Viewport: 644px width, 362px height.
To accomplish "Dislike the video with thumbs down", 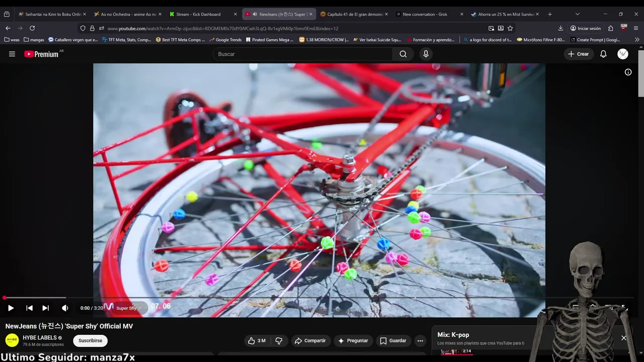I will [x=279, y=341].
